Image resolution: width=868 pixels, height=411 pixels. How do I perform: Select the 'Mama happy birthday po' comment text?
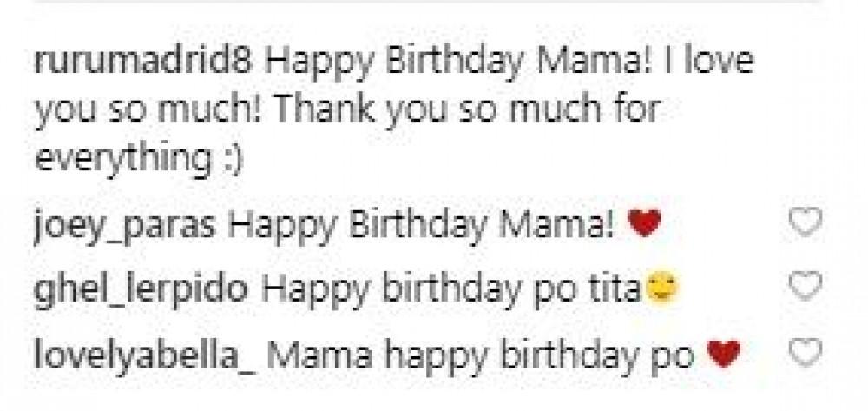click(499, 355)
